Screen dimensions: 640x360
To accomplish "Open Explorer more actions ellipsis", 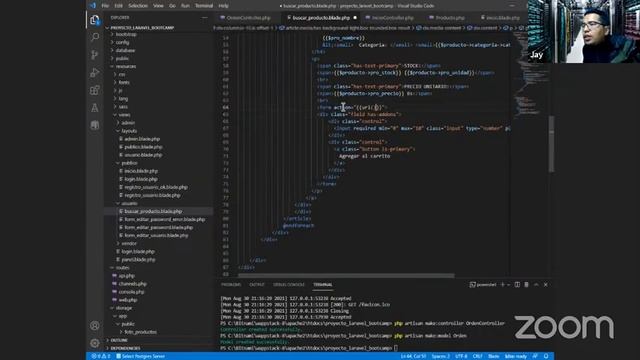I will click(x=204, y=18).
